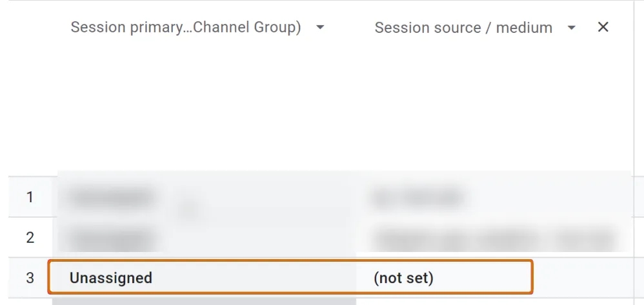Select the (not set) cell
The width and height of the screenshot is (644, 305).
[403, 278]
